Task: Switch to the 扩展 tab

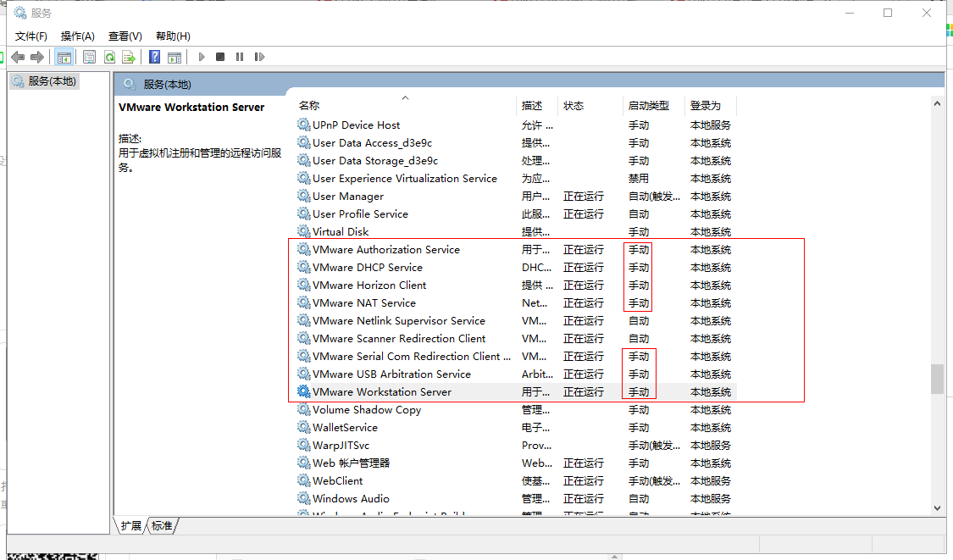Action: coord(130,526)
